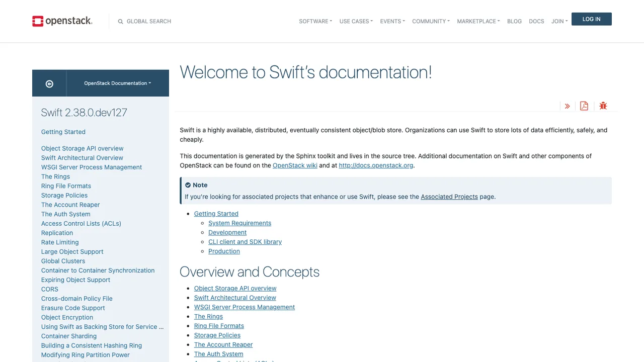Select Getting Started in sidebar

click(x=63, y=132)
